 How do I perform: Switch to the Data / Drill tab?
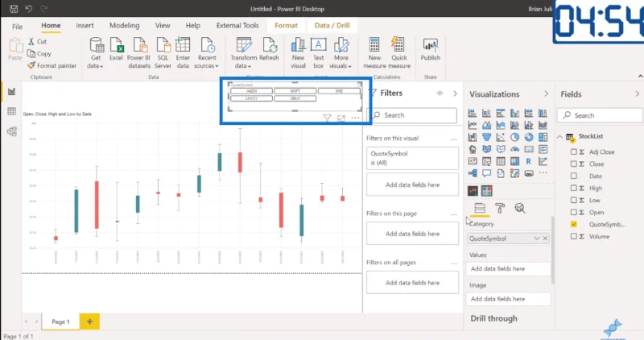(332, 26)
